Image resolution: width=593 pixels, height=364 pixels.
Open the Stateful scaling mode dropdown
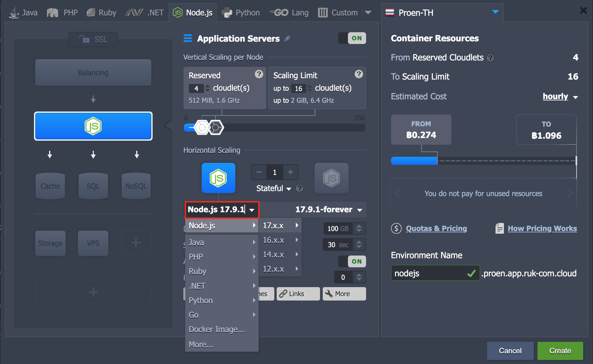pos(274,188)
